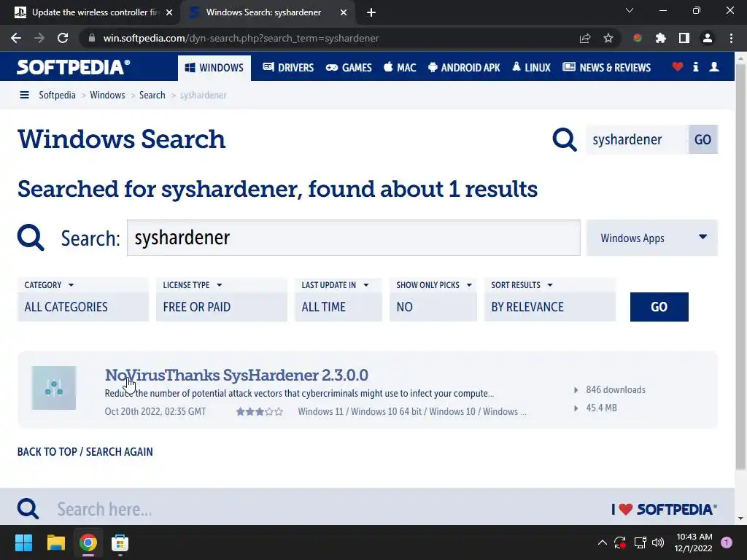Open the notification badge in the taskbar

727,542
